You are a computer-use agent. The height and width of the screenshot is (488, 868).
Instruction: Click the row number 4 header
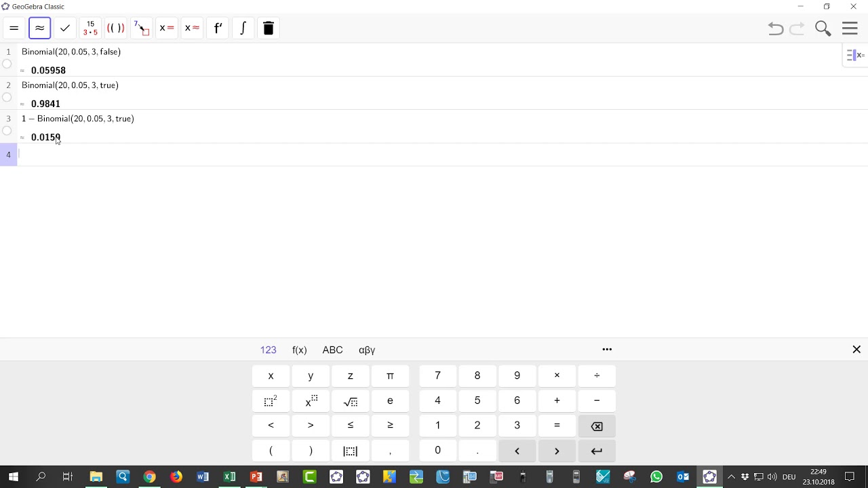tap(9, 155)
